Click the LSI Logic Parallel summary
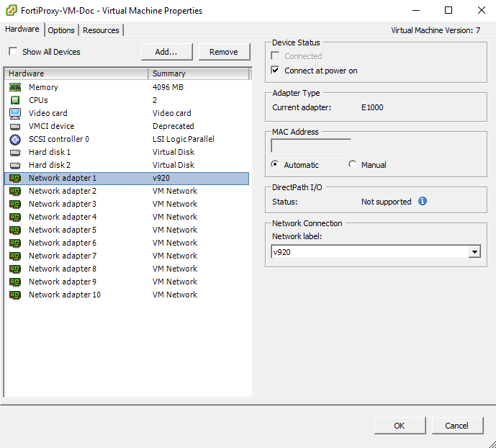The image size is (496, 448). point(184,139)
